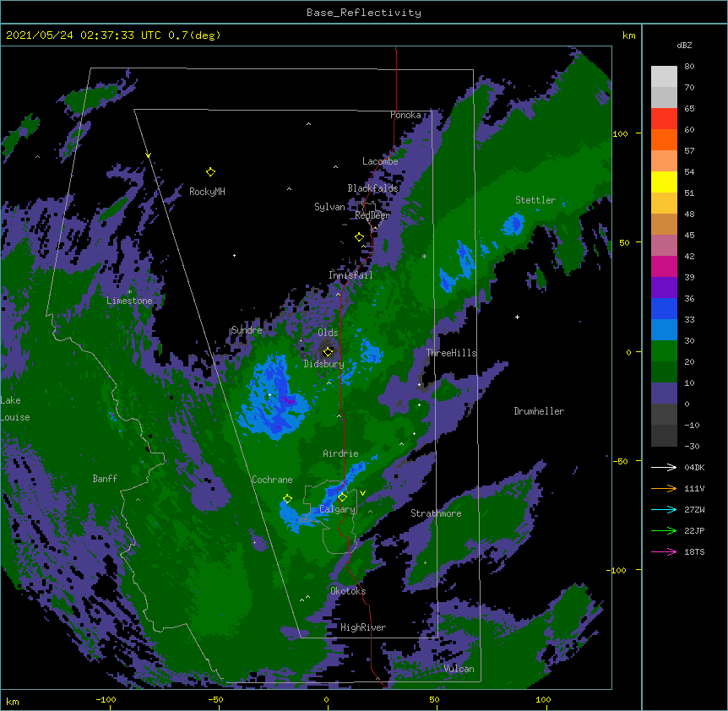Click the yellow radar-site marker at Olds

(328, 351)
